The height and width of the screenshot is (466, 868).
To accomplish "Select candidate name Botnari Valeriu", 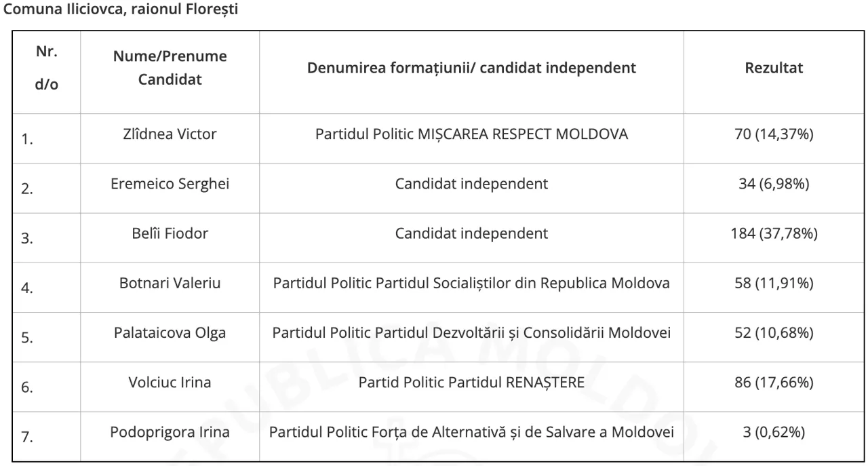I will click(x=170, y=283).
